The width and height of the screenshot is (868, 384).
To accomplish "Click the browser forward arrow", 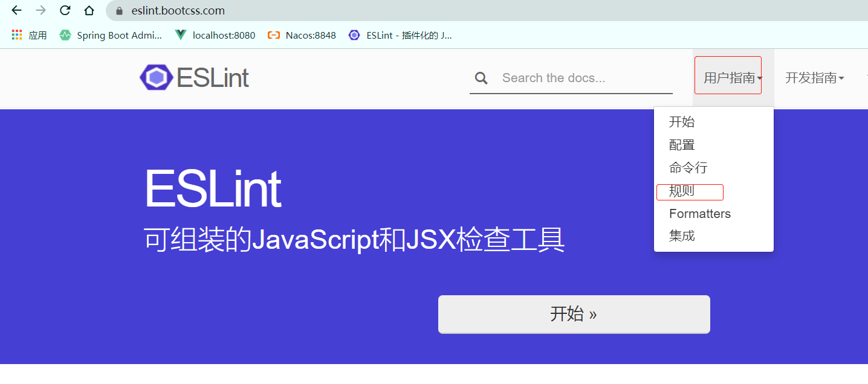I will tap(40, 10).
